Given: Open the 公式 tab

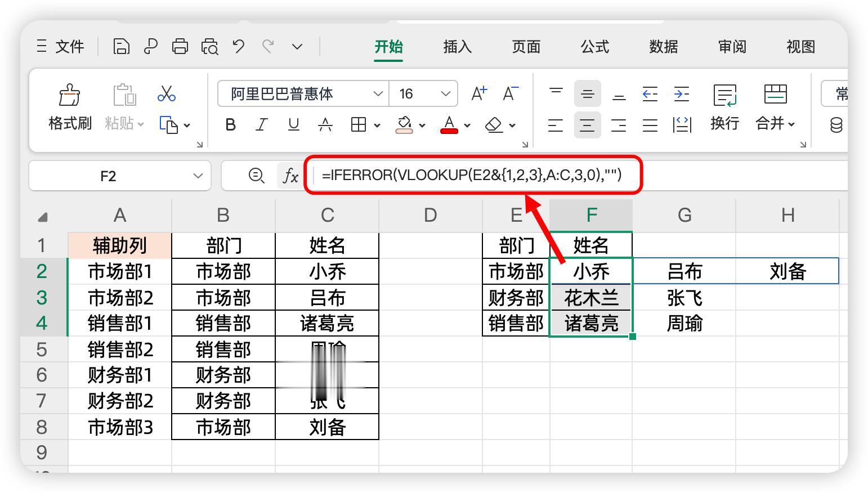Looking at the screenshot, I should pos(595,47).
